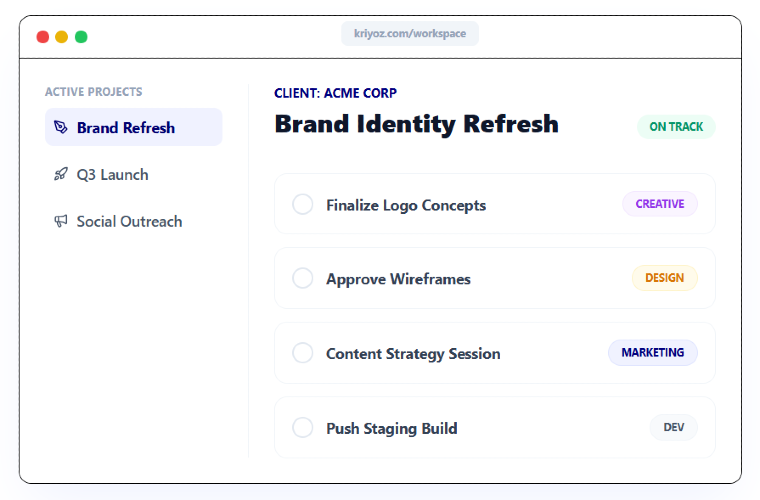760x500 pixels.
Task: Click the MARKETING tag pill
Action: pos(652,353)
